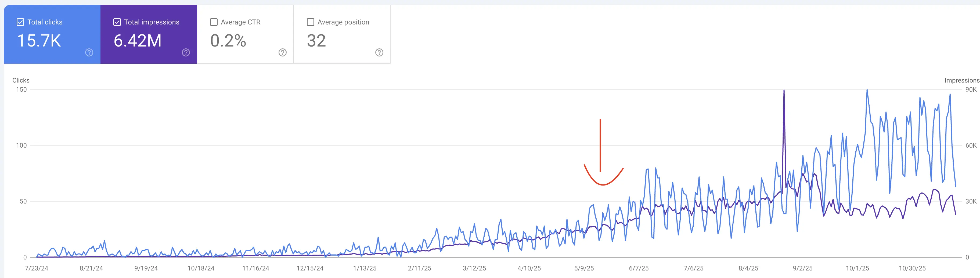Disable the Total impressions metric
This screenshot has width=980, height=278.
117,22
